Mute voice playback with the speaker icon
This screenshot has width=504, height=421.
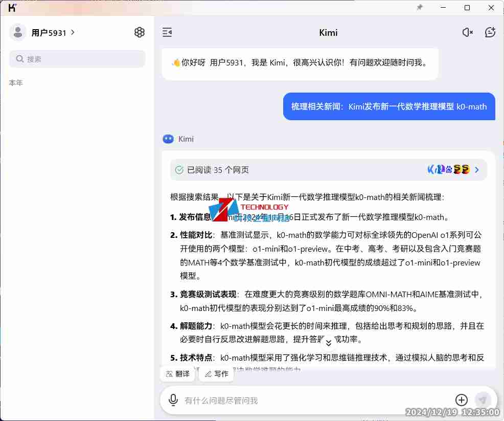click(467, 32)
